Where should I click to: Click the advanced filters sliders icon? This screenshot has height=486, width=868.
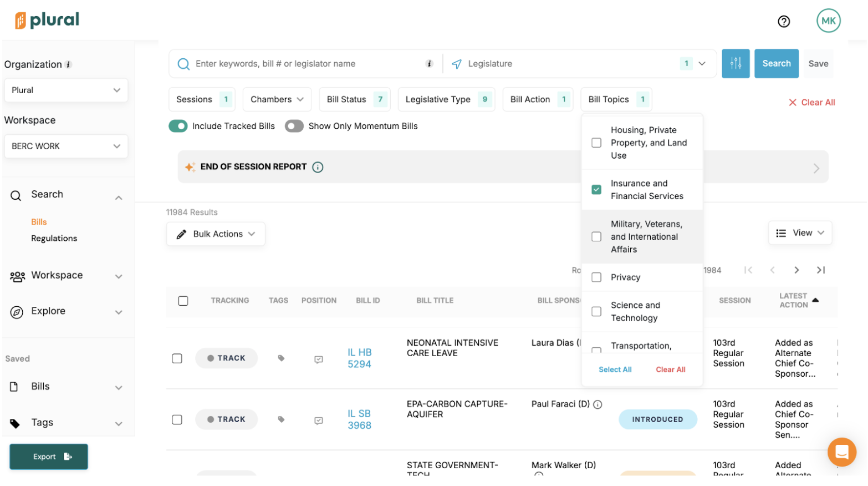tap(735, 64)
